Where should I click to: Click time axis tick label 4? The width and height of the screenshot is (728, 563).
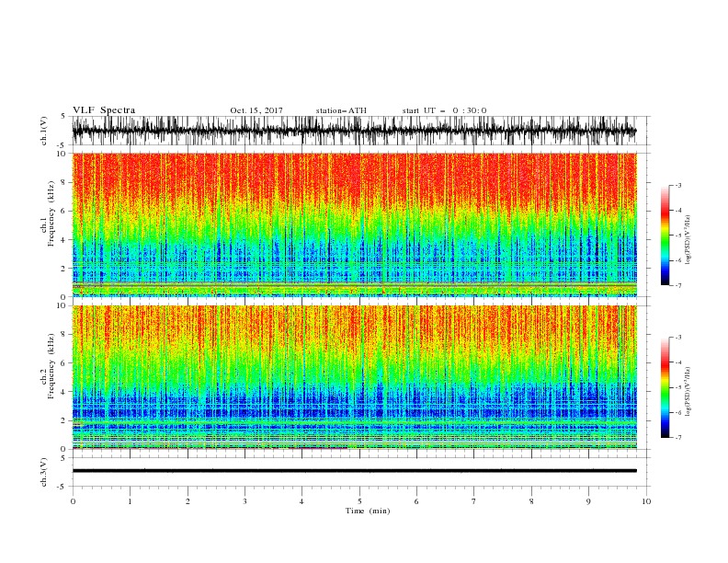(301, 501)
